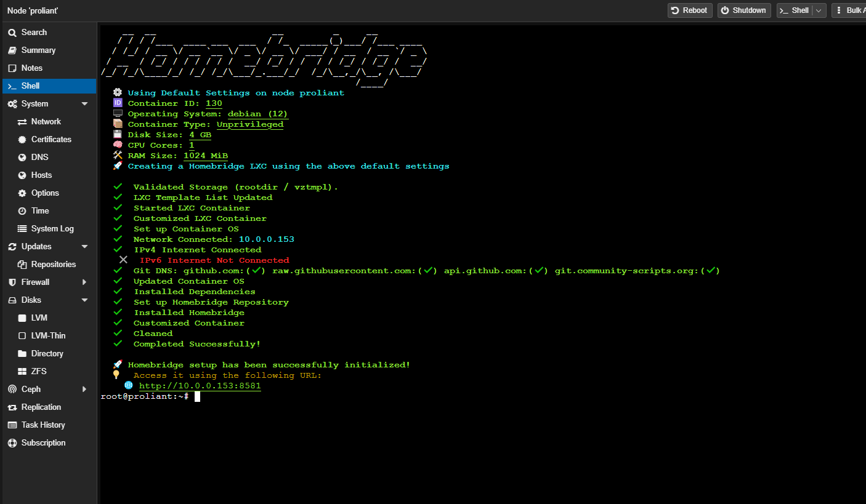Click the Repositories files icon
Viewport: 866px width, 504px height.
(22, 265)
